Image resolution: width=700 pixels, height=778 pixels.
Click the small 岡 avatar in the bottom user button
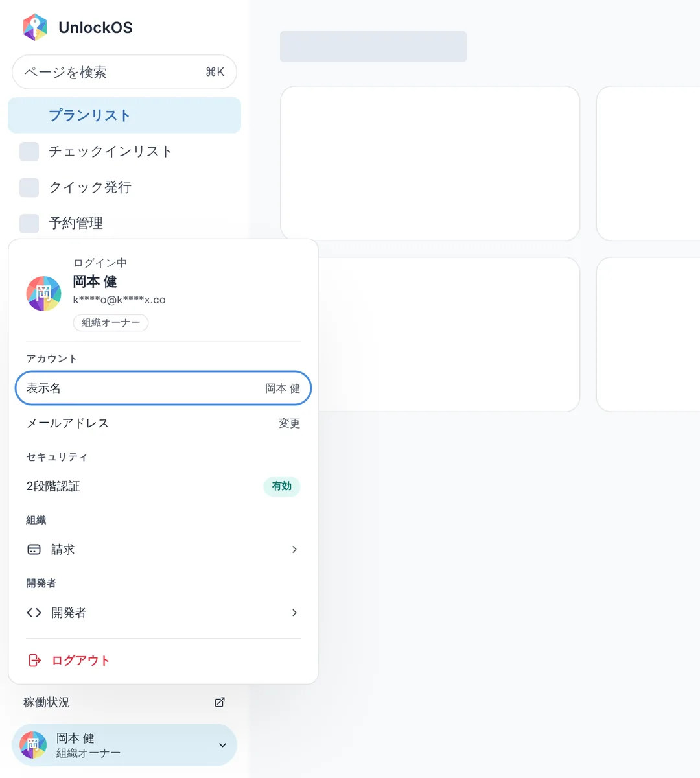[33, 745]
